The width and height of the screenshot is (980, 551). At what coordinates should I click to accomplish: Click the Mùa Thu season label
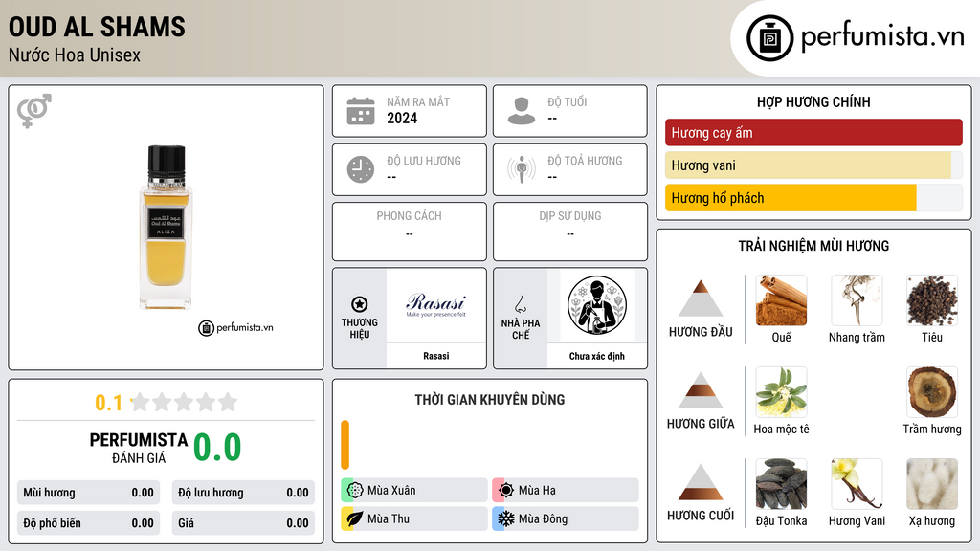(389, 519)
